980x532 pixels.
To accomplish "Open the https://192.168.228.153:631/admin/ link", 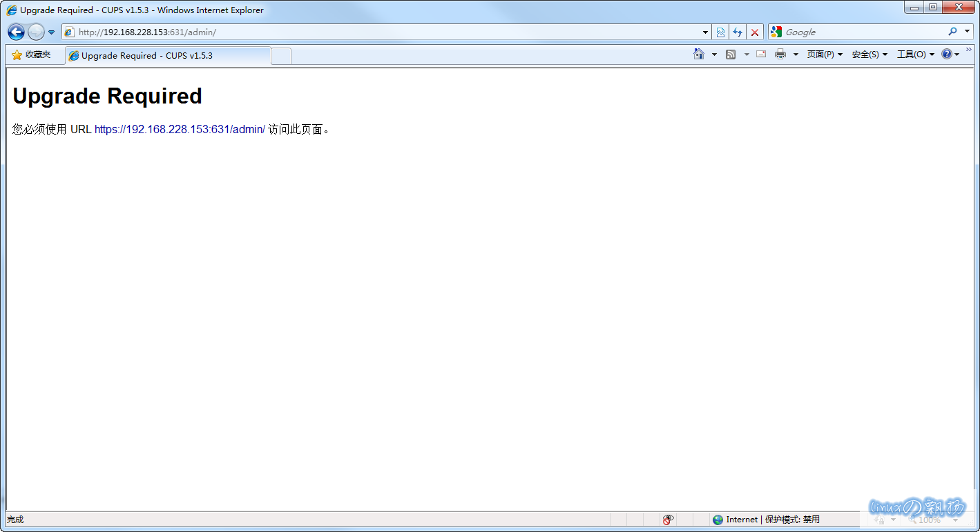I will (180, 129).
